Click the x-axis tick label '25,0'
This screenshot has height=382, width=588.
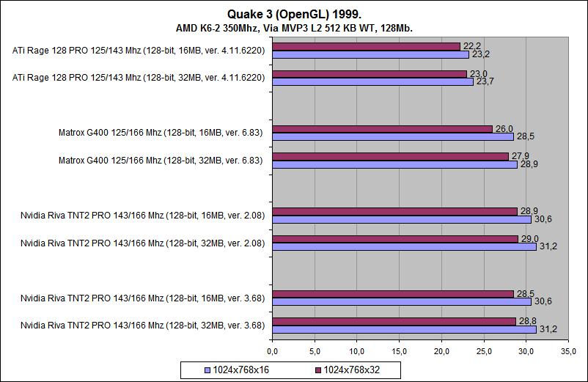tap(484, 352)
